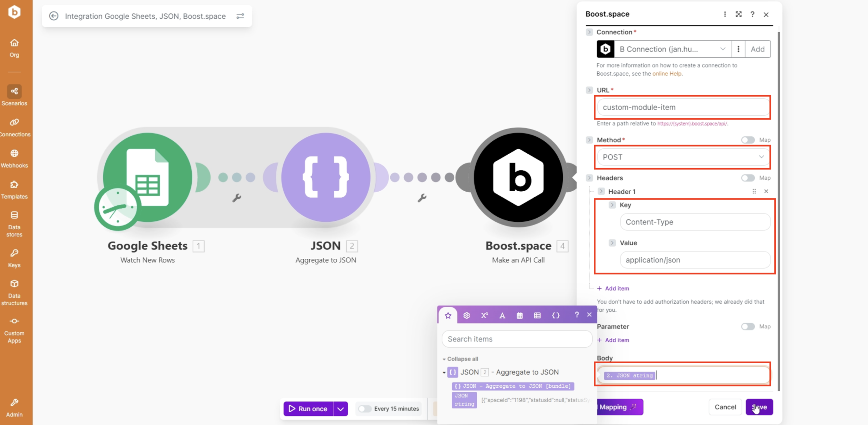Image resolution: width=868 pixels, height=425 pixels.
Task: Enable the Every 15 minutes schedule
Action: tap(365, 409)
